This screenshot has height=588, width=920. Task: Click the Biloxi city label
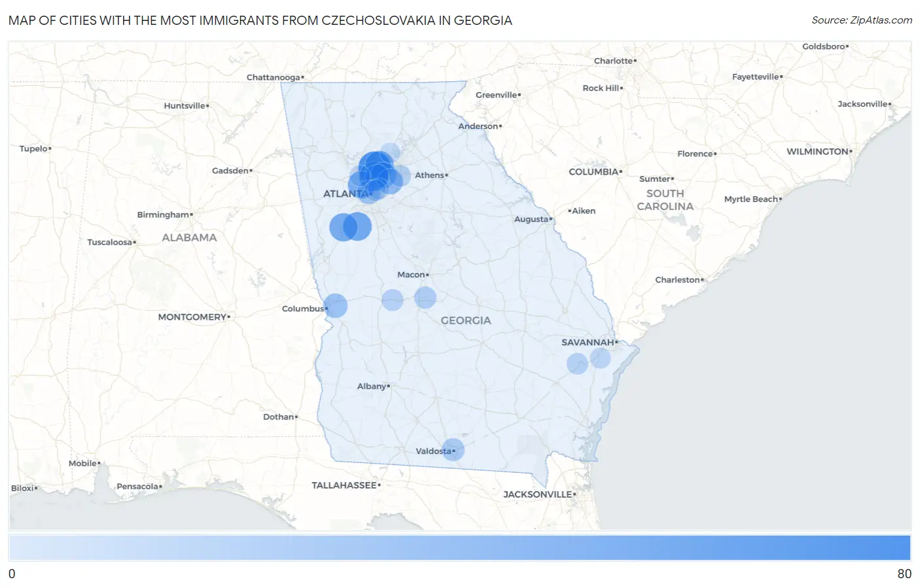pos(23,489)
